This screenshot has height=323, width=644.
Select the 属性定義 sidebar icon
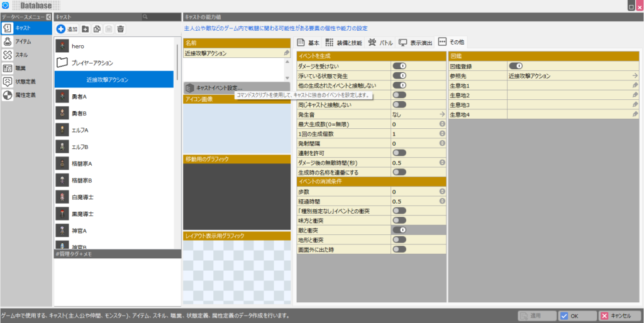point(8,96)
